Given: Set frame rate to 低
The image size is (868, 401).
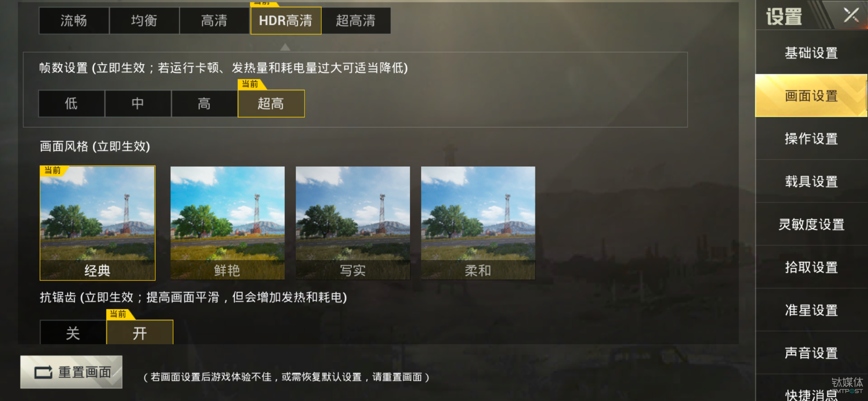Looking at the screenshot, I should tap(72, 104).
